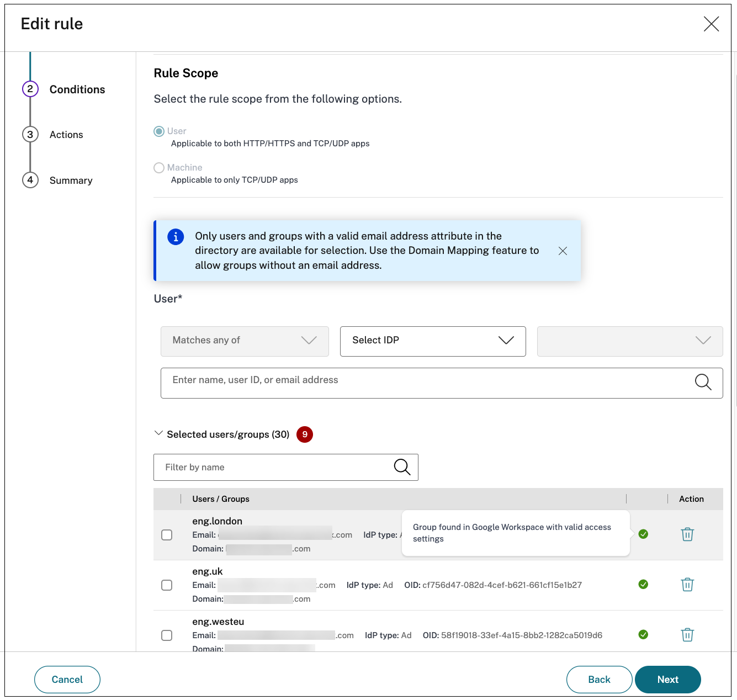This screenshot has height=700, width=737.
Task: Delete the eng.uk group row
Action: (x=687, y=585)
